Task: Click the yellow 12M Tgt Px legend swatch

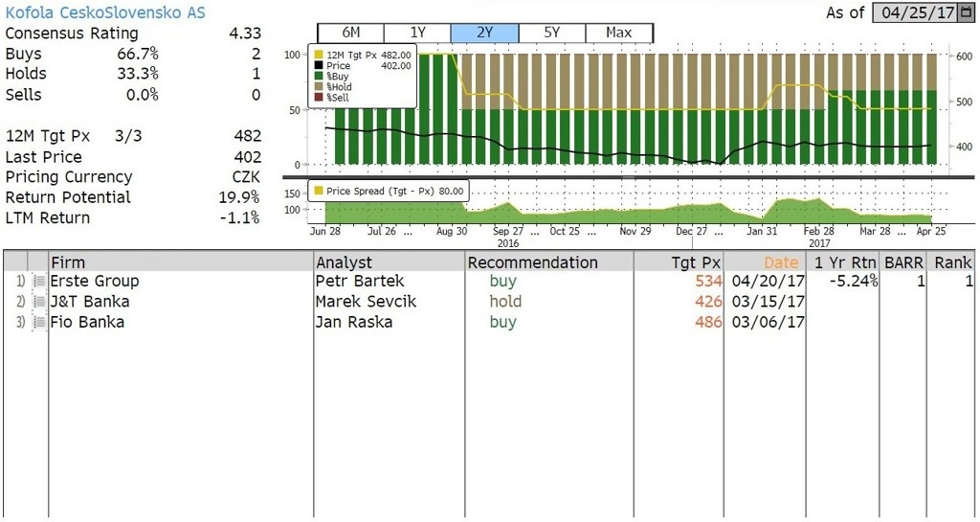Action: (318, 56)
